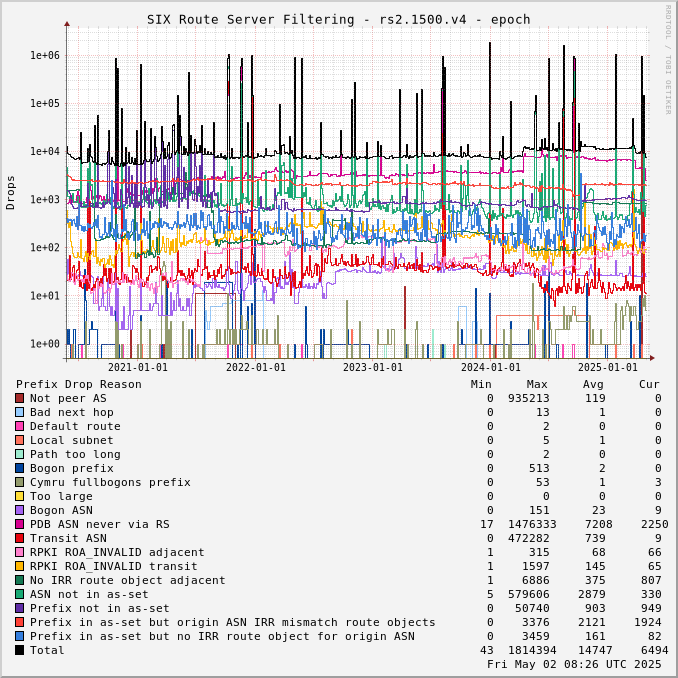Click the 'No IRR route object adjacent' swatch
Viewport: 678px width, 678px height.
click(19, 580)
